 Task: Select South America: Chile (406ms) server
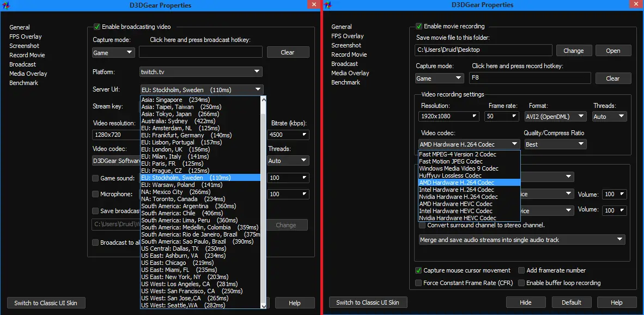tap(201, 213)
